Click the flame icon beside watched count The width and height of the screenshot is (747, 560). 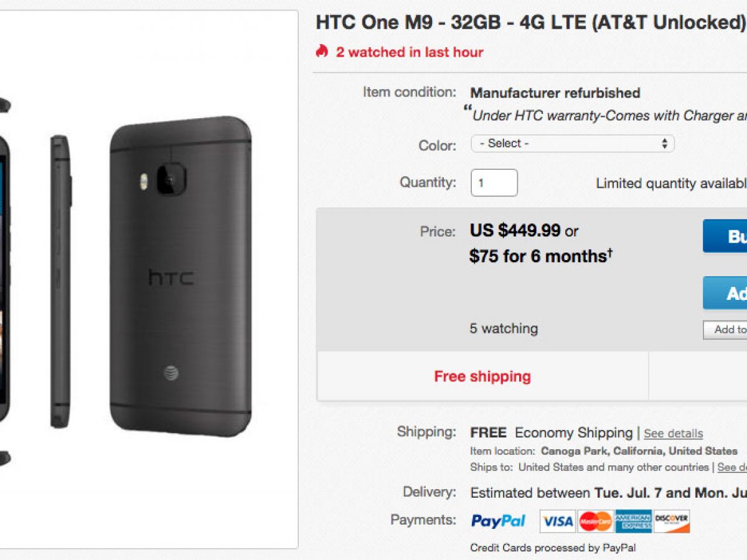pos(321,51)
